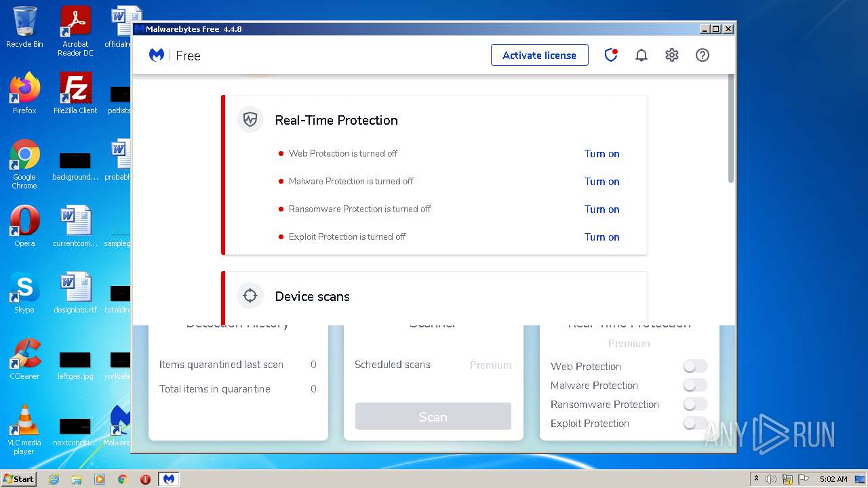
Task: Open nextcondition file on desktop
Action: click(75, 432)
